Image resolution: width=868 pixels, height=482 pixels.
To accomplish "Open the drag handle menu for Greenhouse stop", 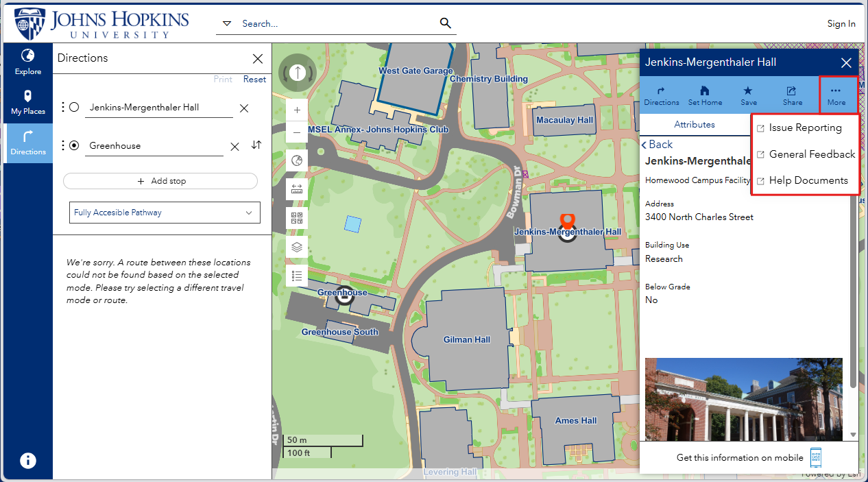I will pyautogui.click(x=63, y=145).
